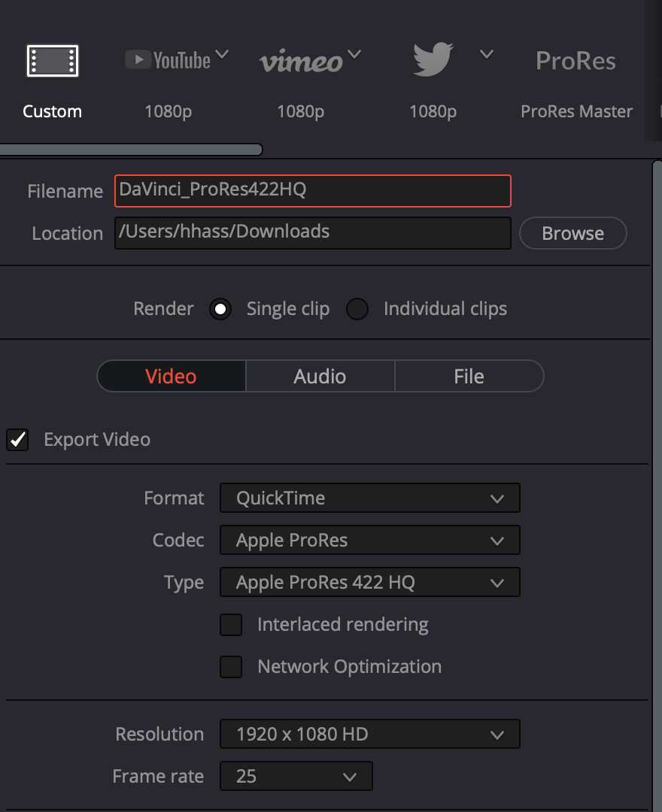This screenshot has height=812, width=662.
Task: Uncheck the Export Video checkbox
Action: pos(17,440)
